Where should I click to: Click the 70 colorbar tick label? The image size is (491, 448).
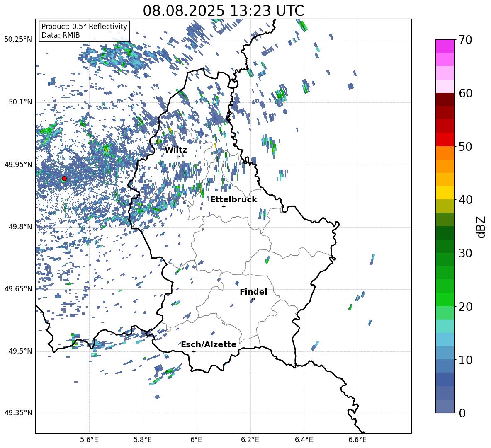(x=466, y=40)
